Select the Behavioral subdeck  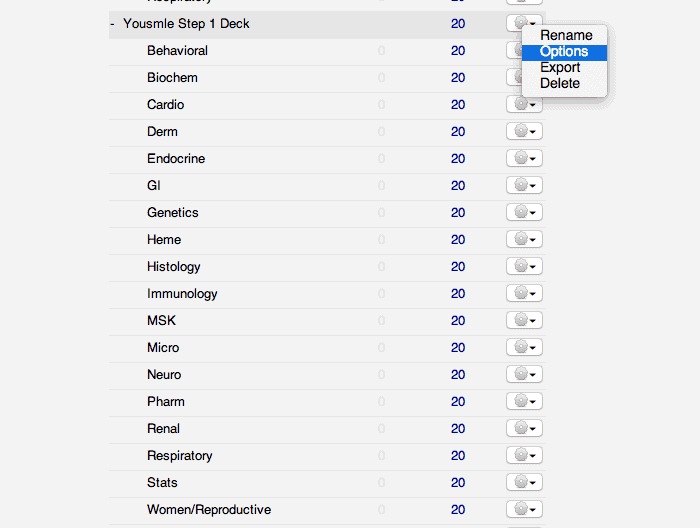(177, 50)
